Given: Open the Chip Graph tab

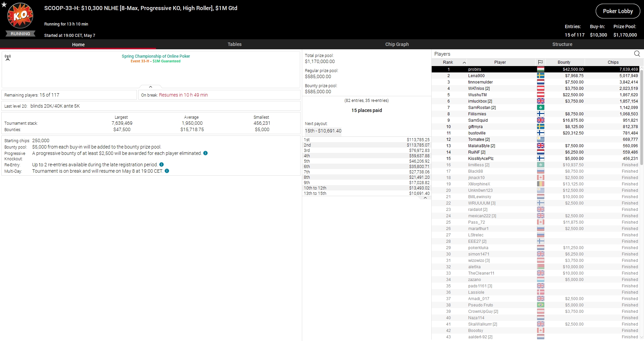Looking at the screenshot, I should click(x=397, y=44).
